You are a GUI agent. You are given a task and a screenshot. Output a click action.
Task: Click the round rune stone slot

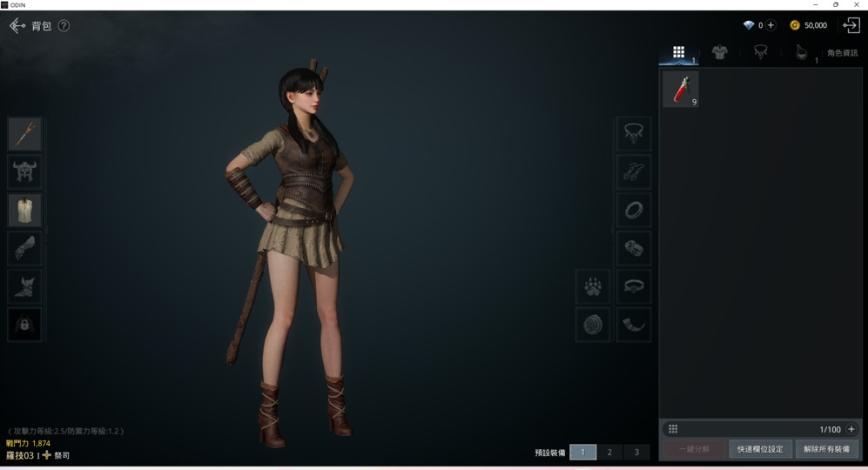[593, 325]
